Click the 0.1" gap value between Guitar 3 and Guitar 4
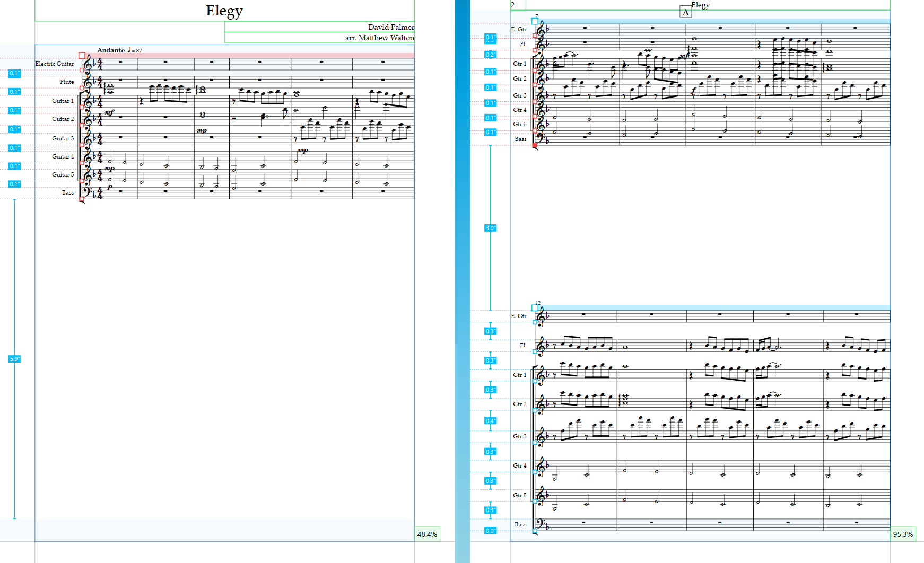The height and width of the screenshot is (563, 924). pos(14,148)
